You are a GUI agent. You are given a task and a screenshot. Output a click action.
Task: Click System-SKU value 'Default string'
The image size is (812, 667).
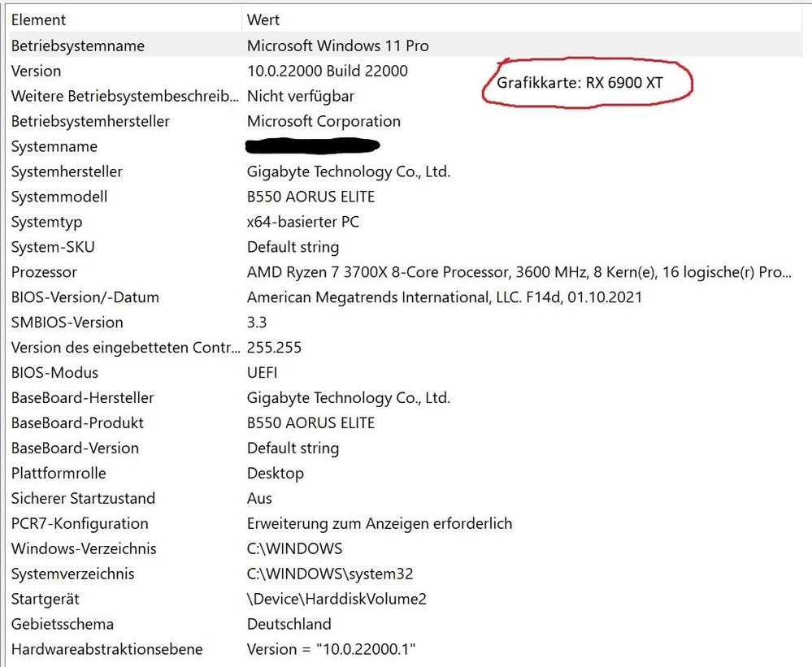pos(293,247)
